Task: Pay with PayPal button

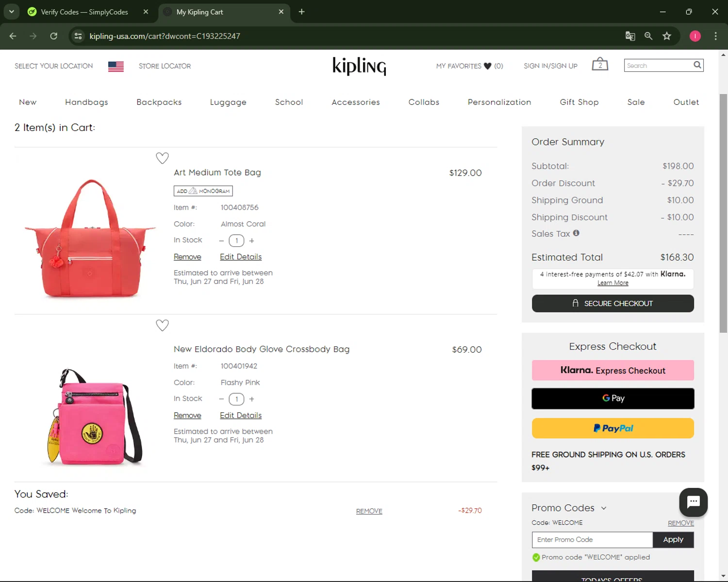Action: pyautogui.click(x=612, y=428)
